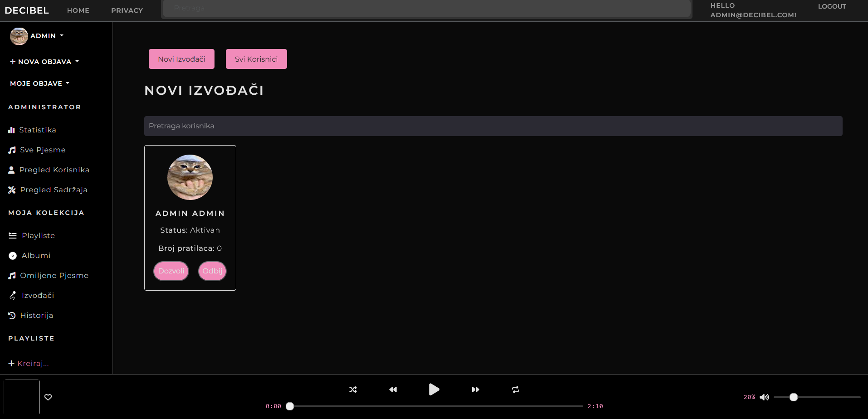Click the DECIBEL logo link

click(x=27, y=10)
